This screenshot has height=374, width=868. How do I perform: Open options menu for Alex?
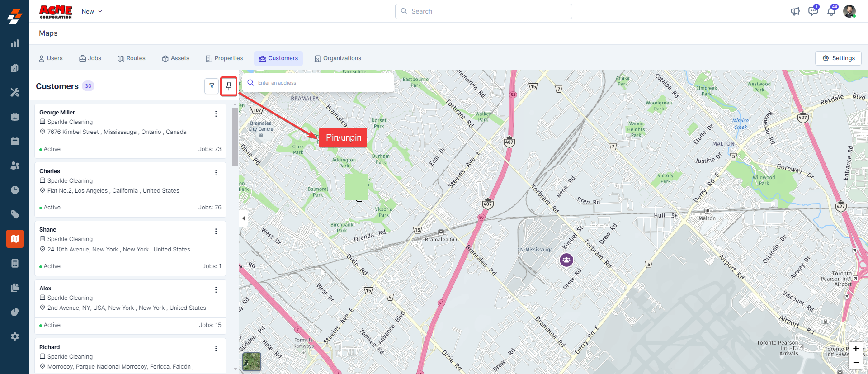(x=216, y=290)
